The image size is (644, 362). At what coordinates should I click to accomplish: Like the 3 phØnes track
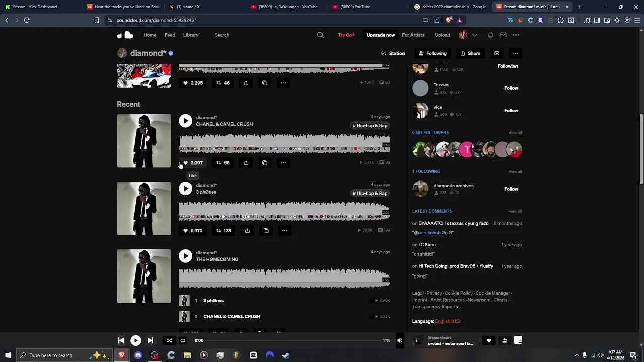click(x=193, y=231)
